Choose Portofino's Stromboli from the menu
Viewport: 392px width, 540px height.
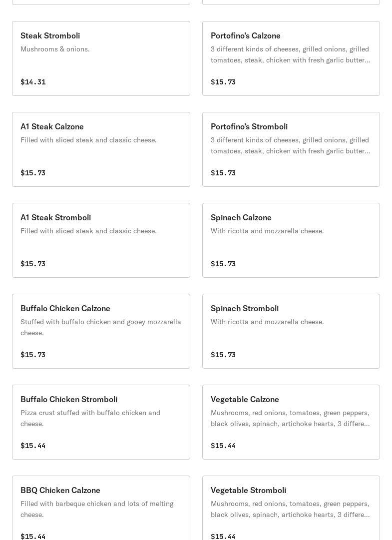coord(291,149)
